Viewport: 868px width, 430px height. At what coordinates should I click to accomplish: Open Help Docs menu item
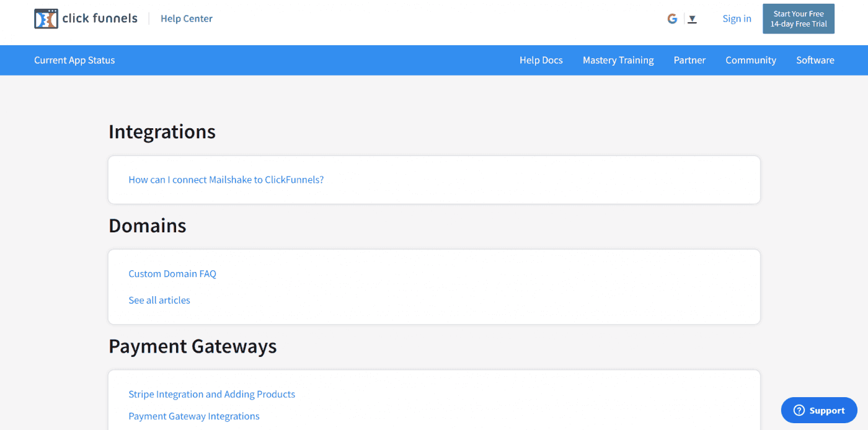point(541,60)
